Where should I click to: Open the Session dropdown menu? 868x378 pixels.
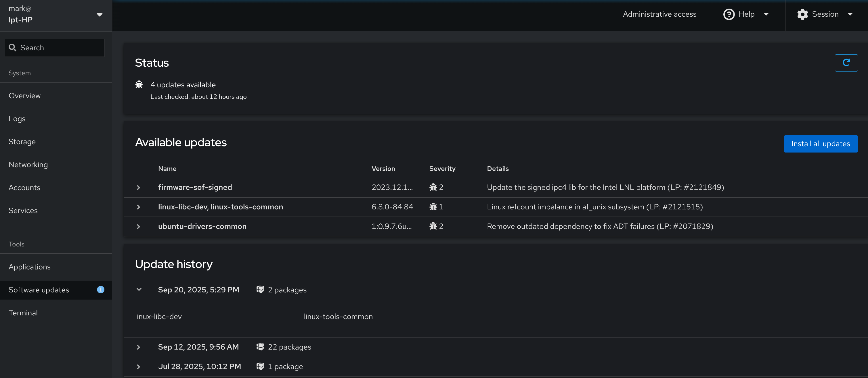point(851,14)
